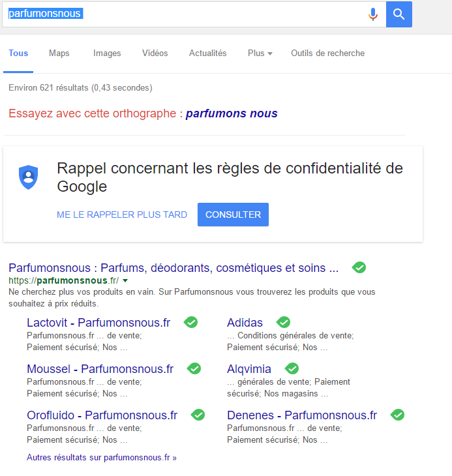Click the search box containing parfumonsnous
The height and width of the screenshot is (476, 452).
pyautogui.click(x=185, y=14)
